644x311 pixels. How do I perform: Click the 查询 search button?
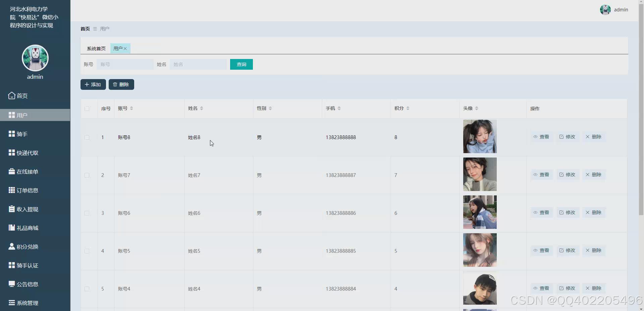coord(241,64)
